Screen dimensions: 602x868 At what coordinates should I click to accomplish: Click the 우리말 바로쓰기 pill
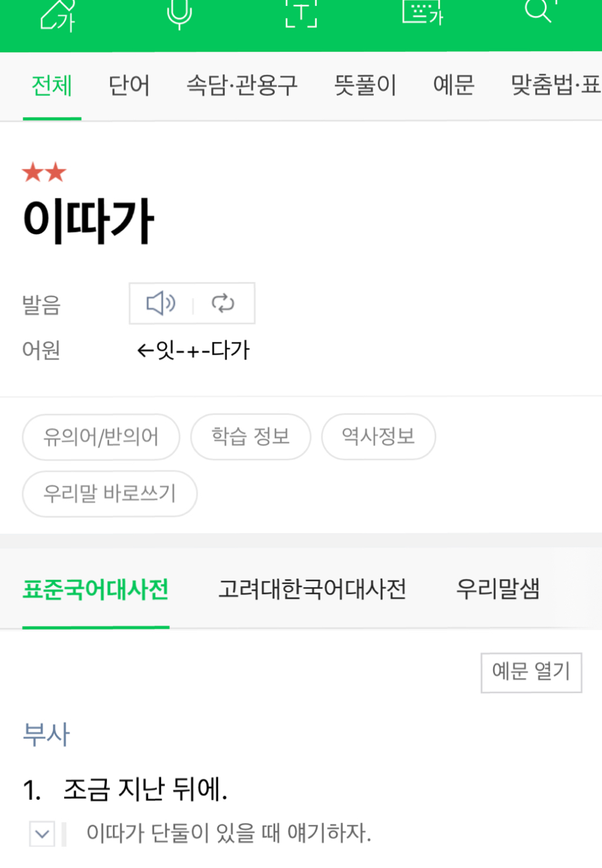(109, 494)
